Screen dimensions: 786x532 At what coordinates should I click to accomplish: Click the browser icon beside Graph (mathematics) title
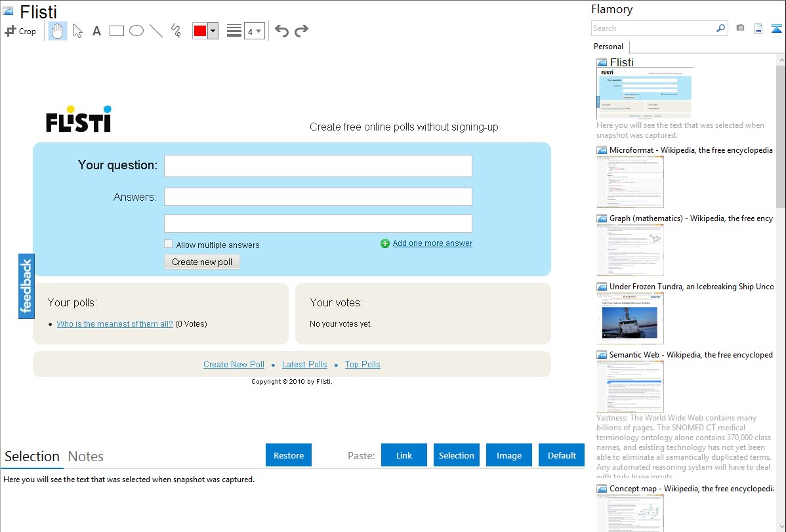(602, 218)
